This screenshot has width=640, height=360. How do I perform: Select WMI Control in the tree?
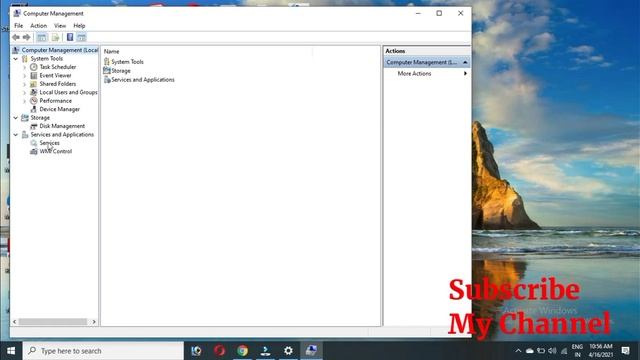tap(56, 151)
